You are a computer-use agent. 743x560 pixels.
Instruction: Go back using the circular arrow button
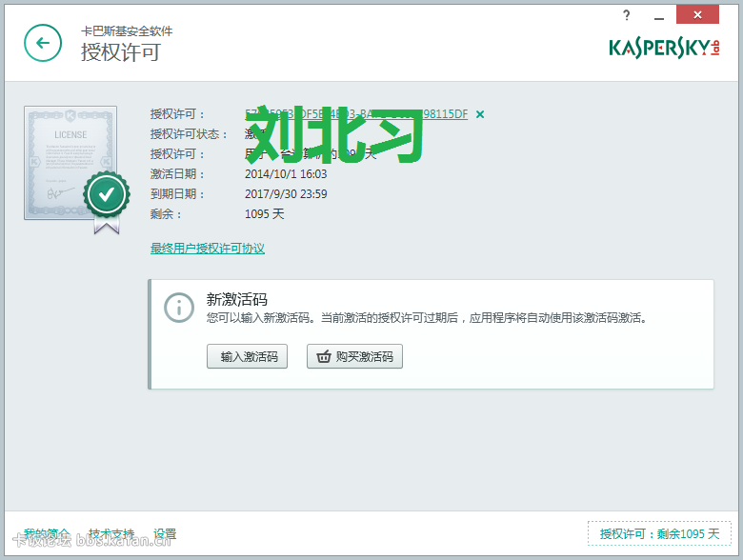43,43
